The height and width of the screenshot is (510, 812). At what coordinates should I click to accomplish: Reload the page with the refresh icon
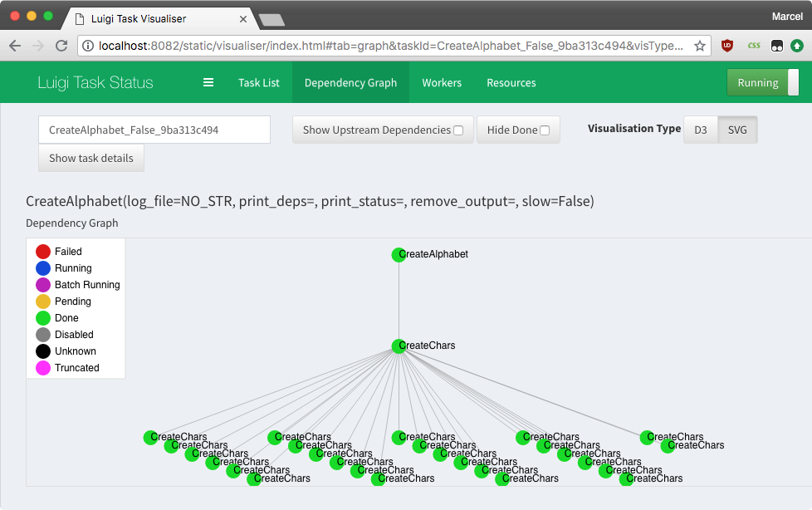click(61, 46)
